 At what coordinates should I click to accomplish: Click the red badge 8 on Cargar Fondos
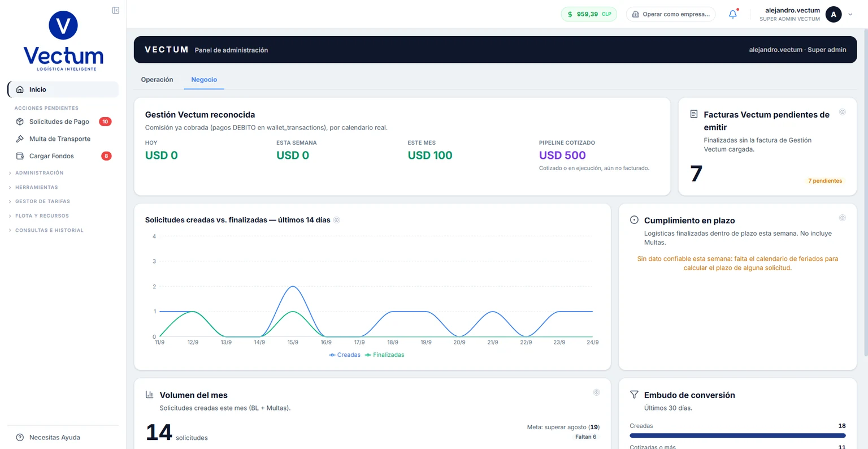(106, 156)
